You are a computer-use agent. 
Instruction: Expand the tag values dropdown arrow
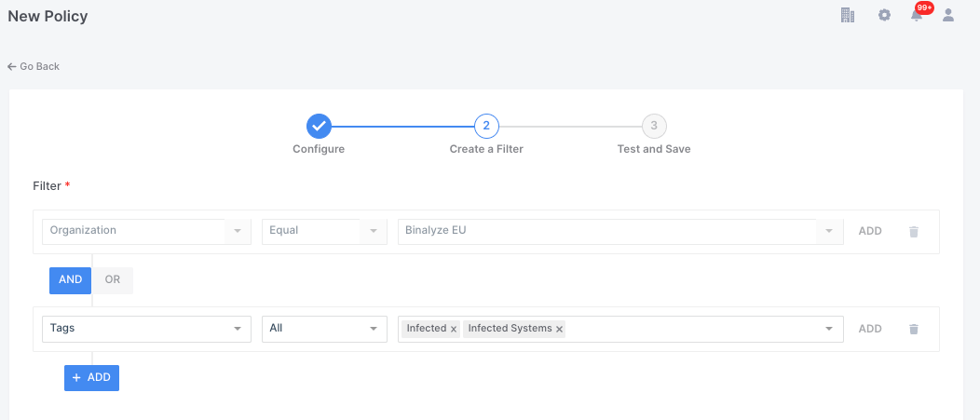pyautogui.click(x=829, y=329)
